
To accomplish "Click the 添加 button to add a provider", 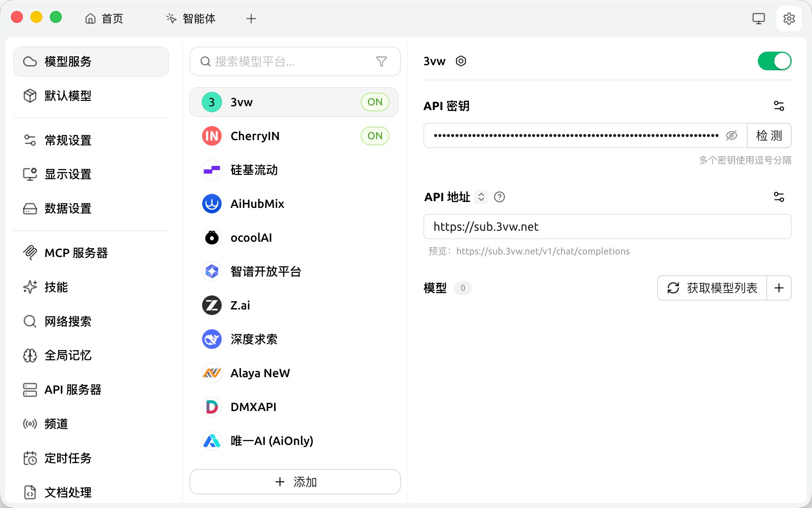I will pos(295,482).
